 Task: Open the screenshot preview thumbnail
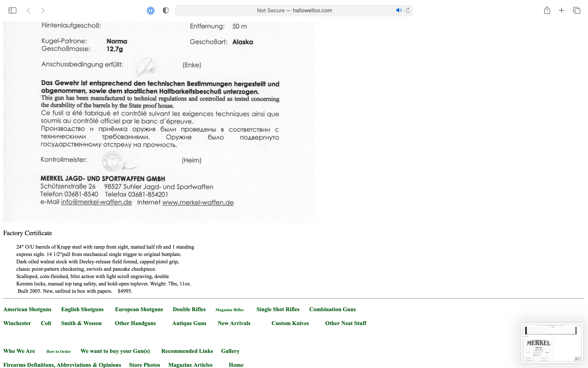(x=552, y=343)
